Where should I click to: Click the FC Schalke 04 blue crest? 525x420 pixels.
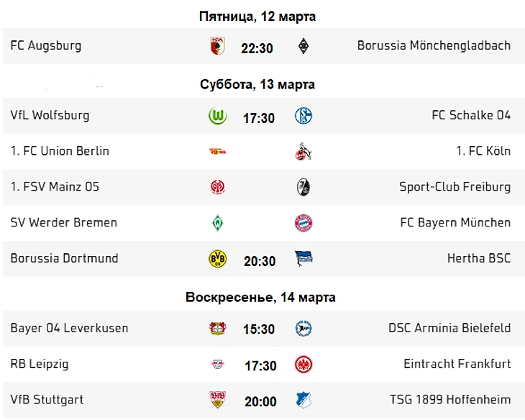[303, 117]
